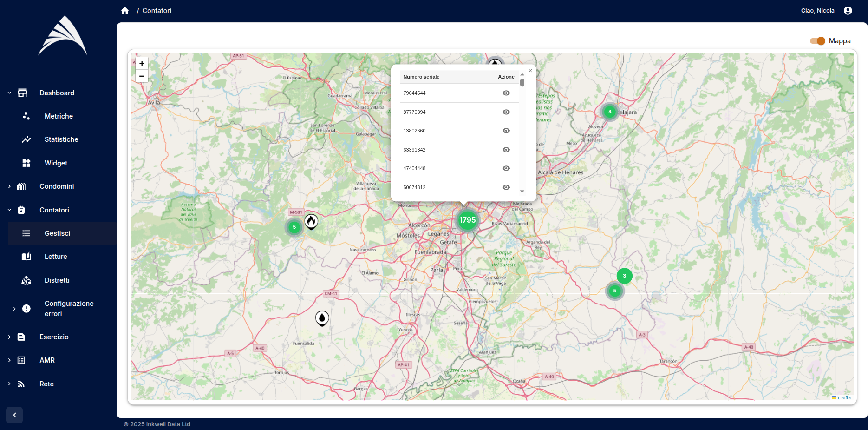The height and width of the screenshot is (430, 868).
Task: Open the Statistiche section icon
Action: (x=26, y=139)
